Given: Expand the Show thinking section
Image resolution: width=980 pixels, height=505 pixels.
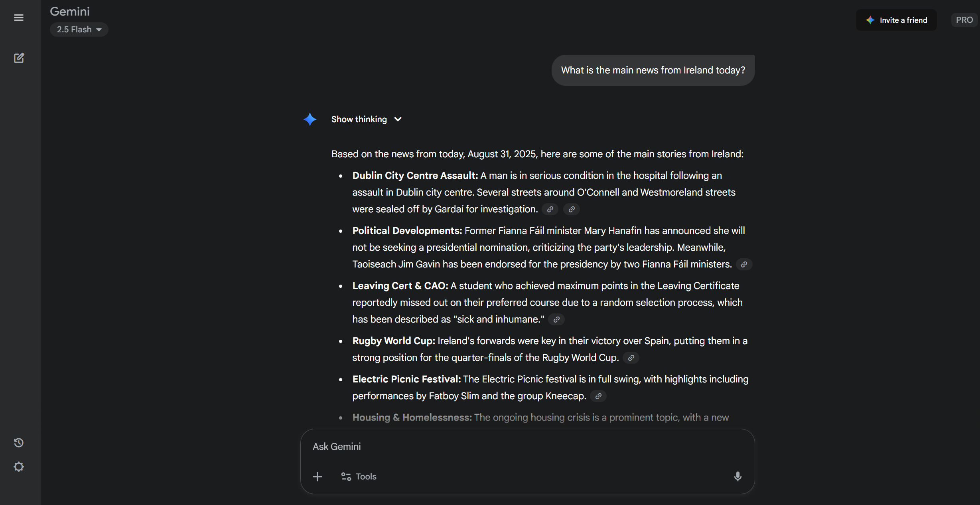Looking at the screenshot, I should pyautogui.click(x=359, y=119).
